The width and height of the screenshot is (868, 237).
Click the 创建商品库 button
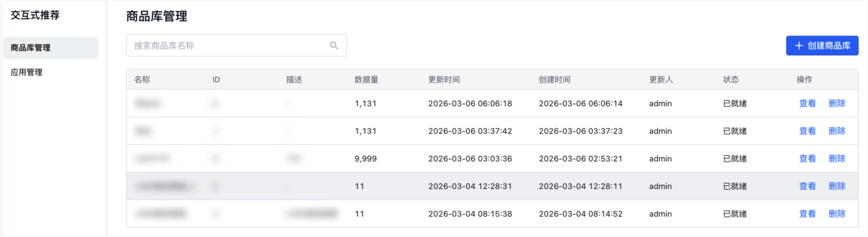click(x=822, y=45)
